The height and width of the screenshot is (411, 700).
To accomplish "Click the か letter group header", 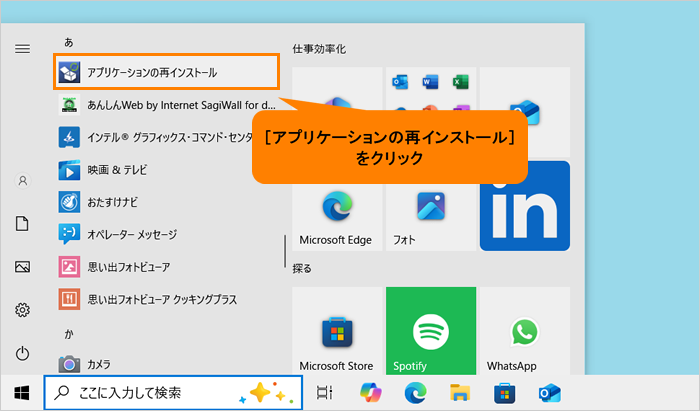I will [x=69, y=334].
